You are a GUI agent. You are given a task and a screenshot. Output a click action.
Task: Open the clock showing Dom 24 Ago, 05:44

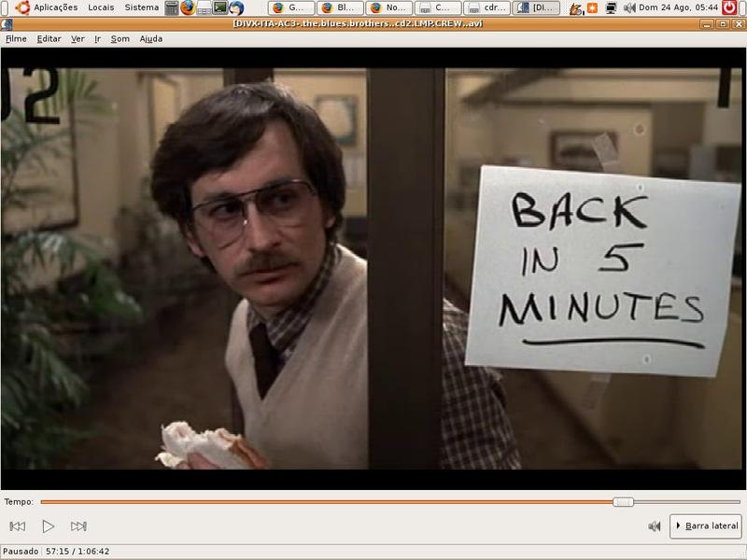click(x=679, y=7)
